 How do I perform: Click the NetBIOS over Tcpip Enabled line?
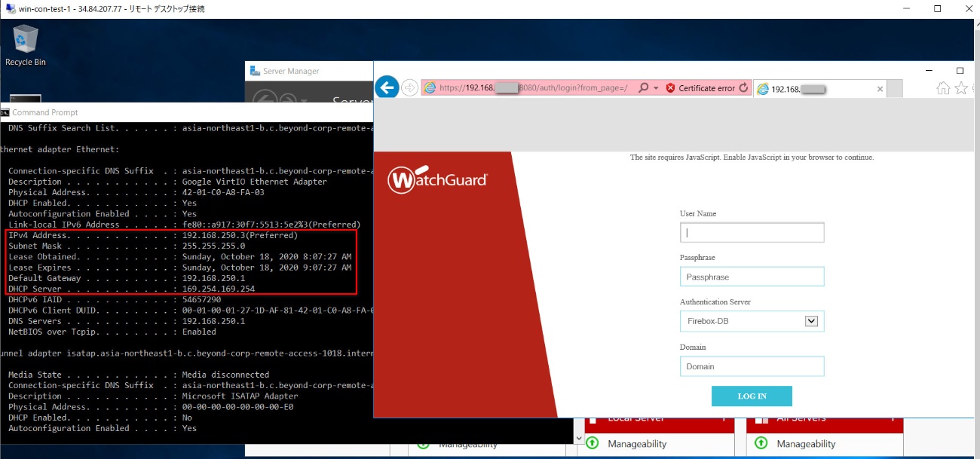112,332
